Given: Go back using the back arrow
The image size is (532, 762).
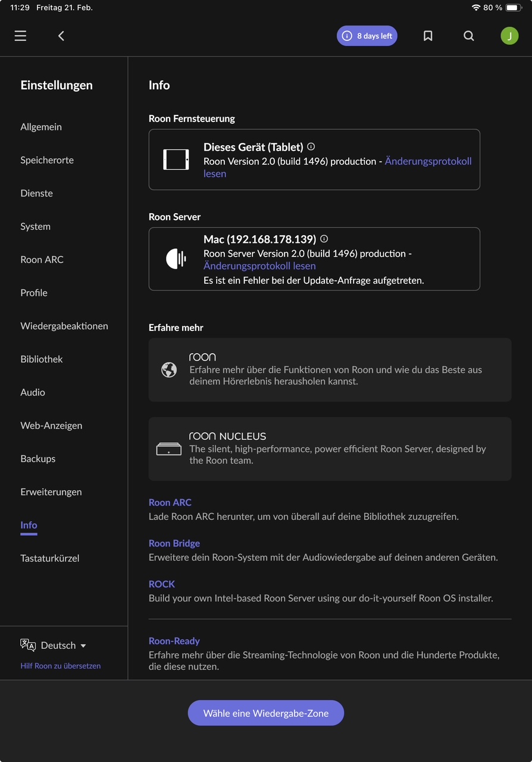Looking at the screenshot, I should [61, 36].
